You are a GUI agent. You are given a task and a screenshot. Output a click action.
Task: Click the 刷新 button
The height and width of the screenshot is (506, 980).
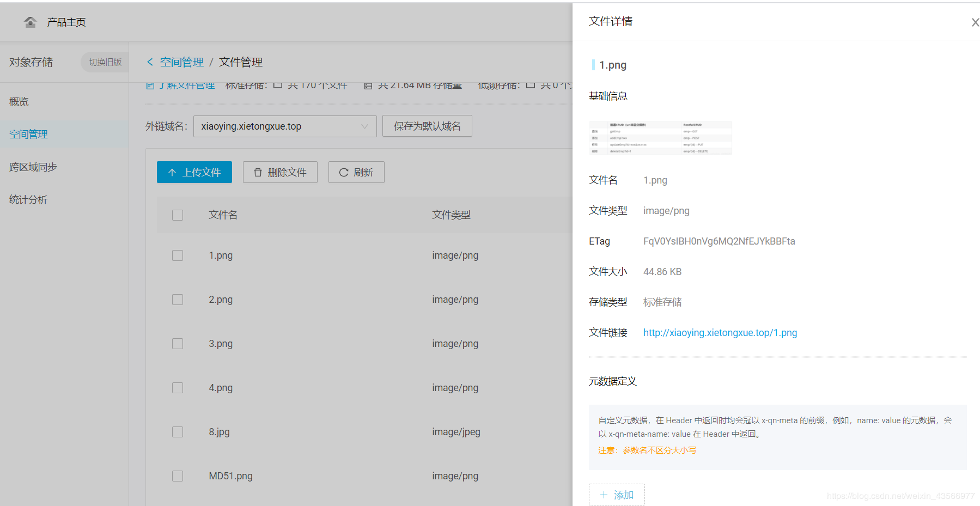click(356, 172)
